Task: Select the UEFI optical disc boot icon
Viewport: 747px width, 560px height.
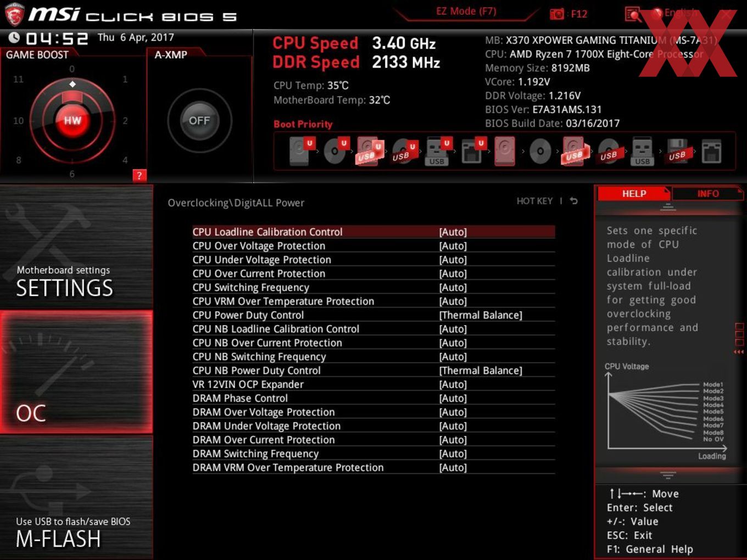Action: click(336, 151)
